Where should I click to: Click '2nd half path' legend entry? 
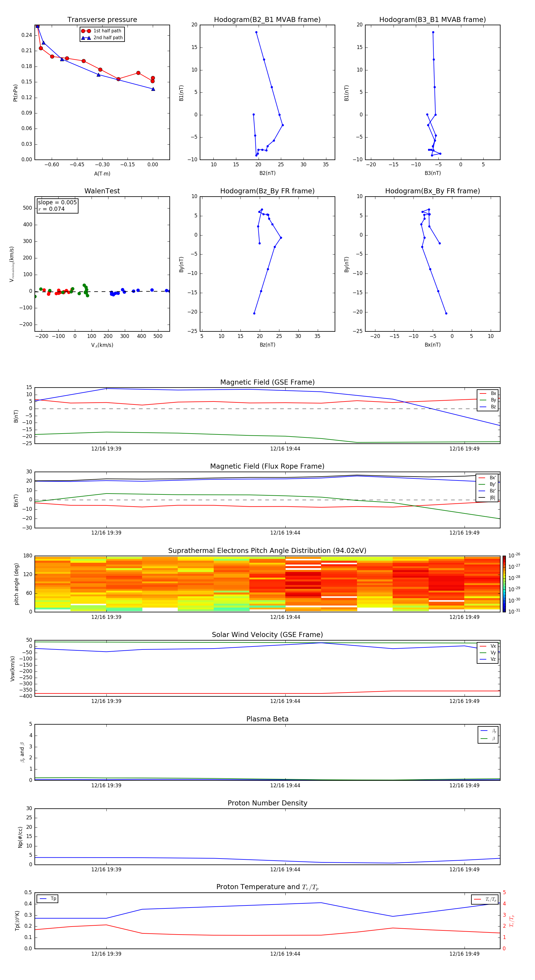[x=102, y=38]
